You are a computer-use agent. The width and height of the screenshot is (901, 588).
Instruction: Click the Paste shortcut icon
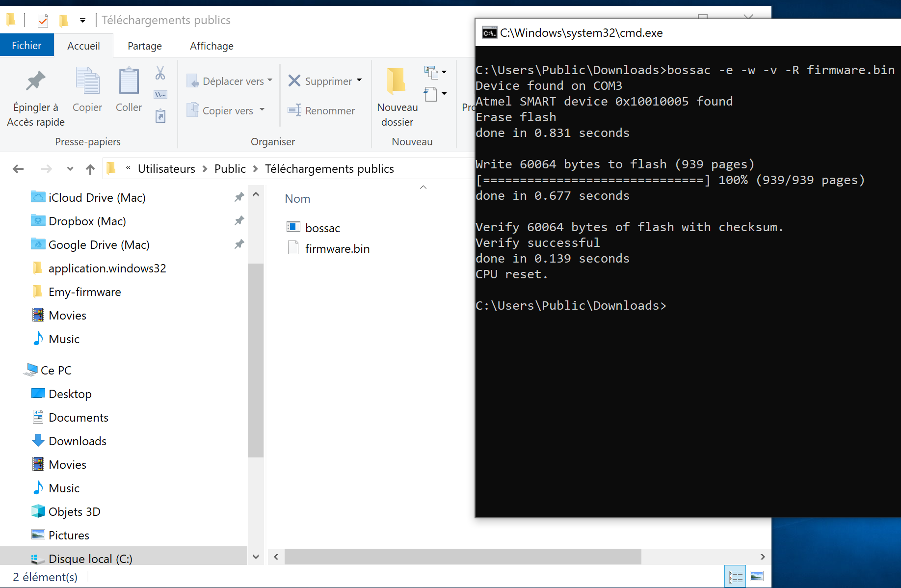pyautogui.click(x=160, y=116)
